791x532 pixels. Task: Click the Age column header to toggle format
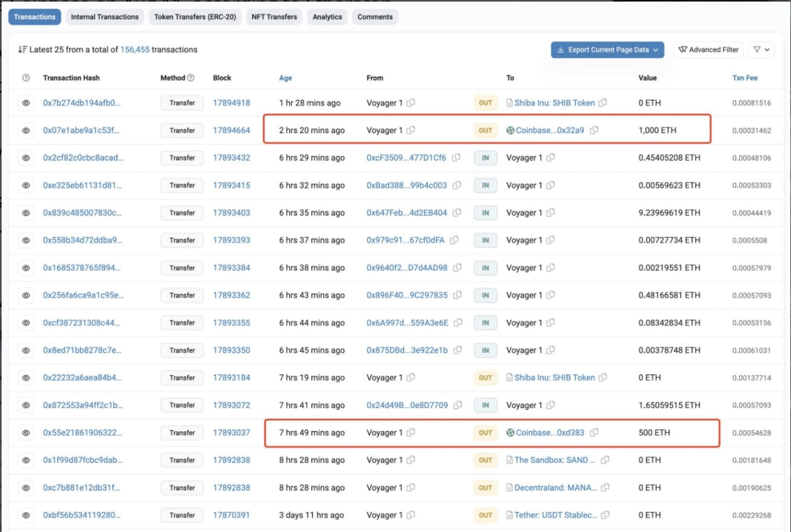285,78
